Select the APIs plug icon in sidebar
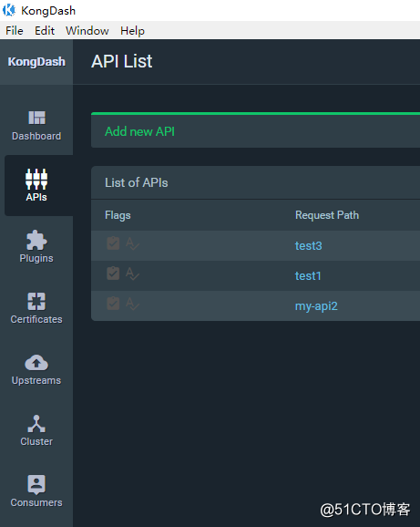Image resolution: width=420 pixels, height=527 pixels. 36,179
